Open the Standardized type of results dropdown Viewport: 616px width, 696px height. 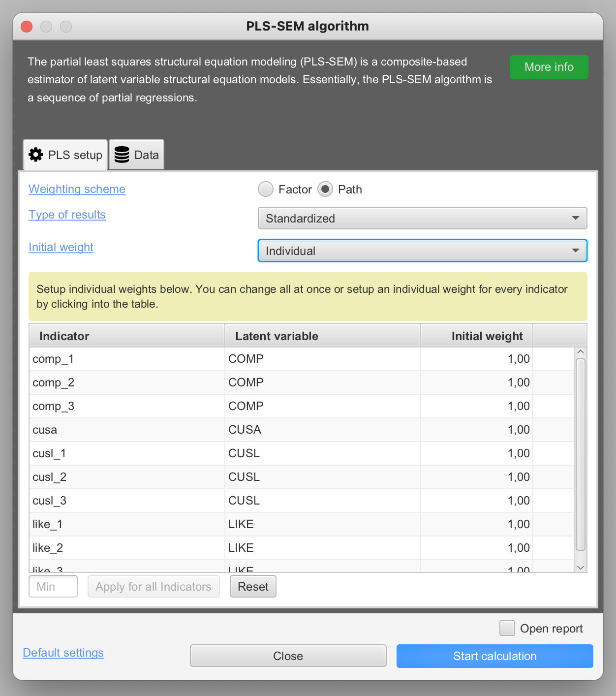[x=423, y=218]
